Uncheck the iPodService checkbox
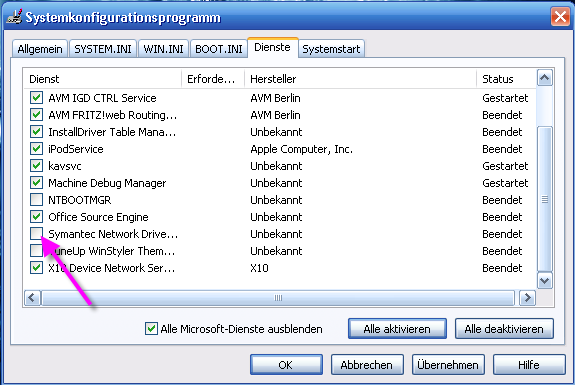Screen dimensions: 575x385 tap(36, 149)
